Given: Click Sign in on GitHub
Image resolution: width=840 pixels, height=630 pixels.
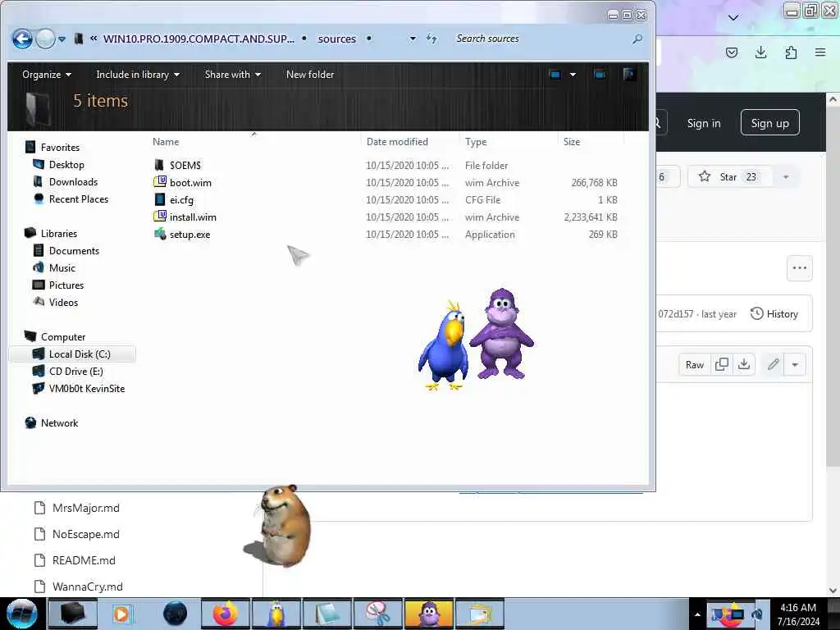Looking at the screenshot, I should [x=704, y=123].
